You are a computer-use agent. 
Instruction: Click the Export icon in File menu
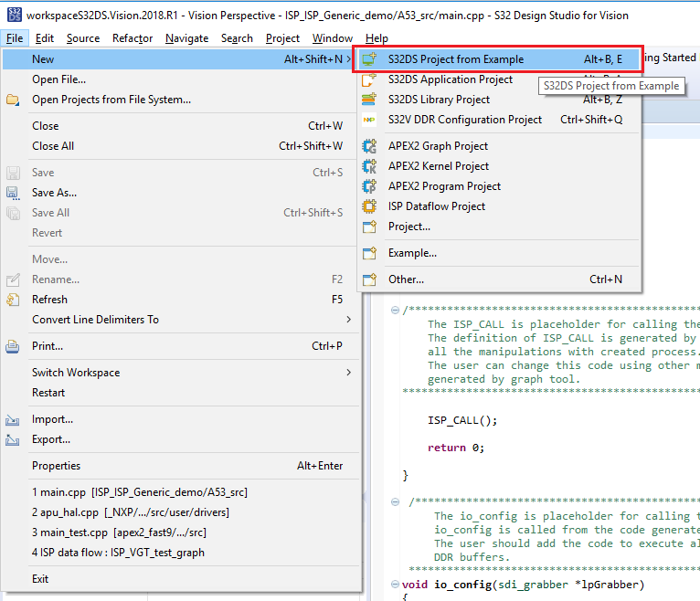(x=13, y=440)
